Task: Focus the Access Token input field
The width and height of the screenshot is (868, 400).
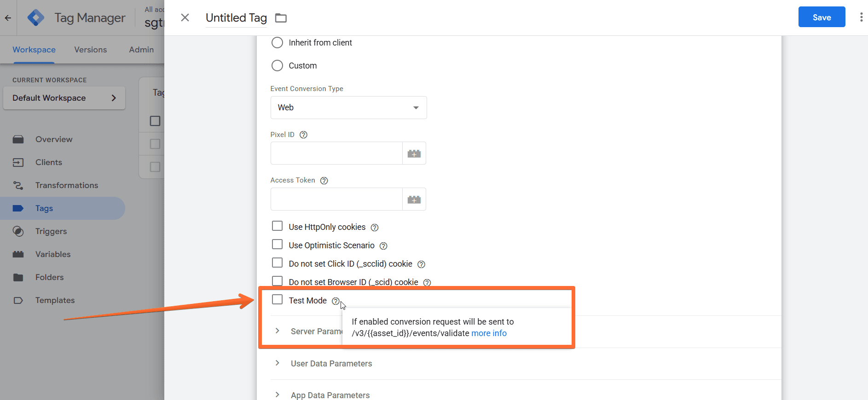Action: (x=336, y=199)
